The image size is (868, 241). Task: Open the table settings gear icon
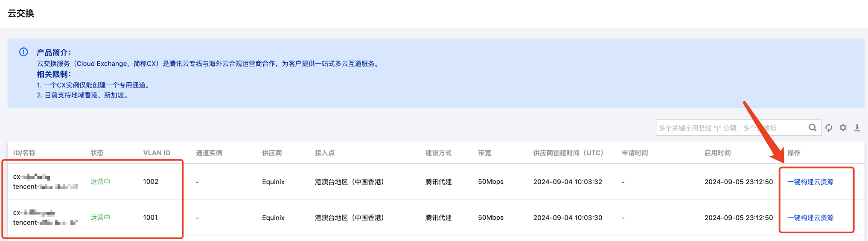coord(843,128)
